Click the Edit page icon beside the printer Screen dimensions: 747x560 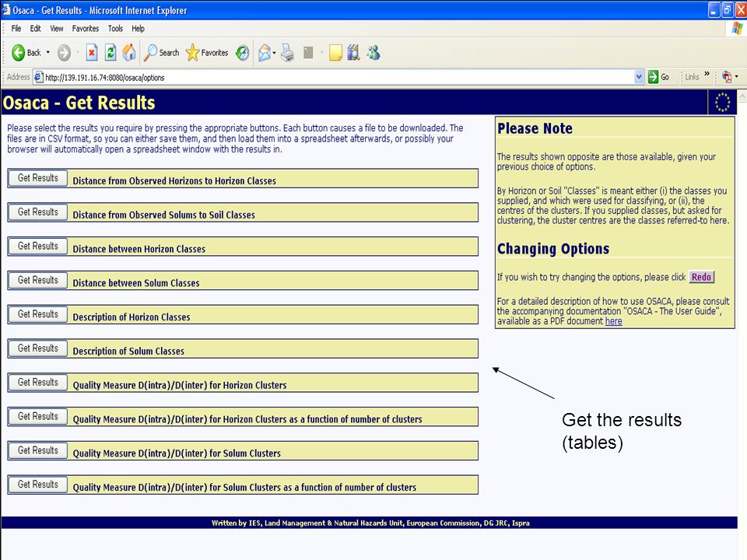pyautogui.click(x=308, y=52)
